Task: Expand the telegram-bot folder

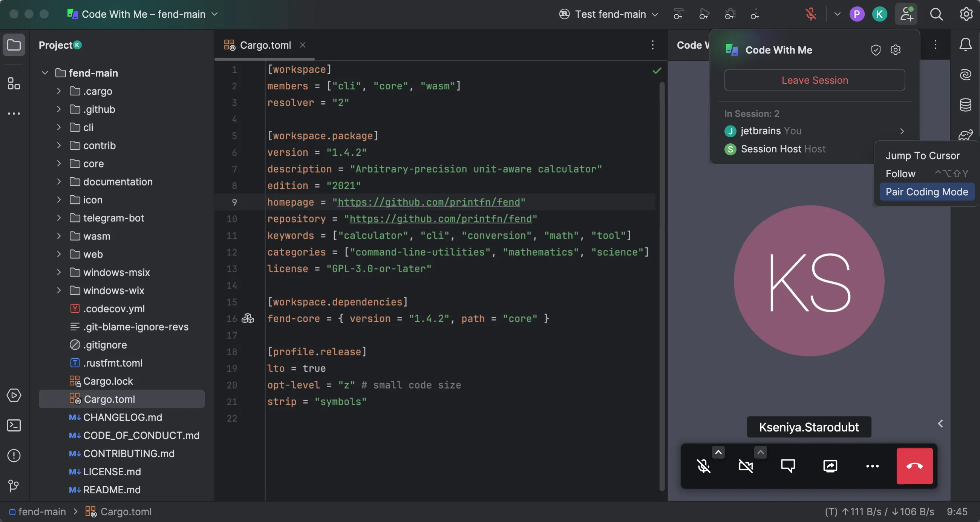Action: click(59, 218)
